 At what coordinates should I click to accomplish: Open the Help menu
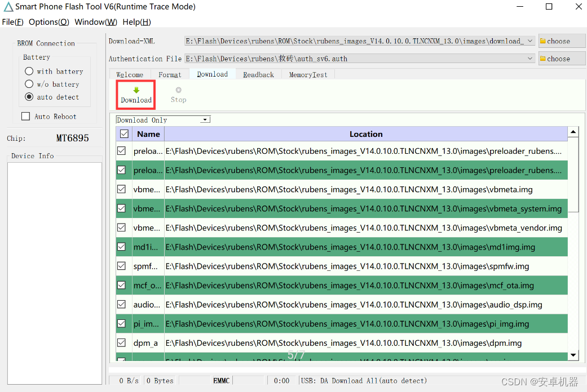pos(136,22)
